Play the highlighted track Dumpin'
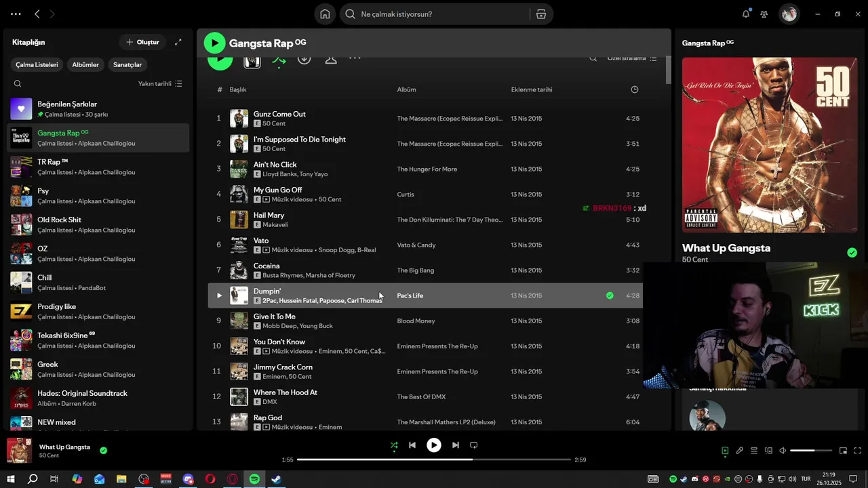868x488 pixels. tap(218, 296)
